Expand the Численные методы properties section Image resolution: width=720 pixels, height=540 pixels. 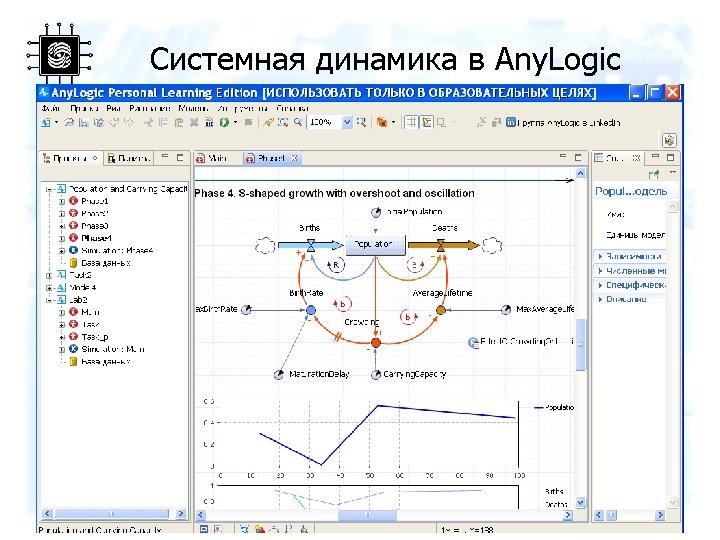click(x=632, y=271)
